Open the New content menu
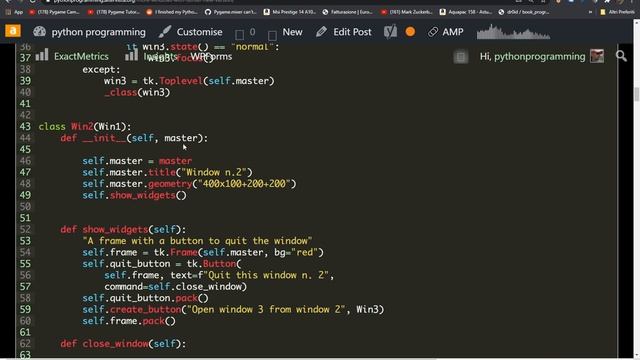Viewport: 640px width, 360px height. click(285, 32)
